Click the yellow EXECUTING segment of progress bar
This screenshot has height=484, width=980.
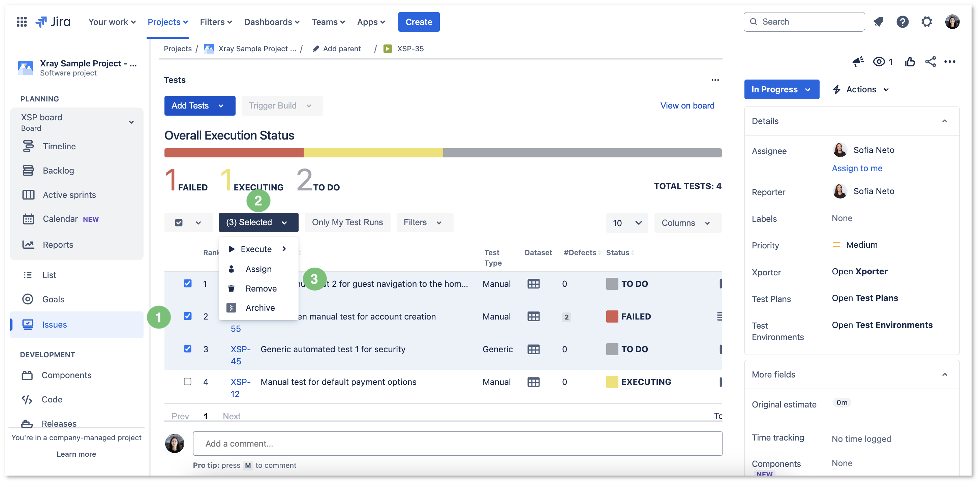click(373, 153)
